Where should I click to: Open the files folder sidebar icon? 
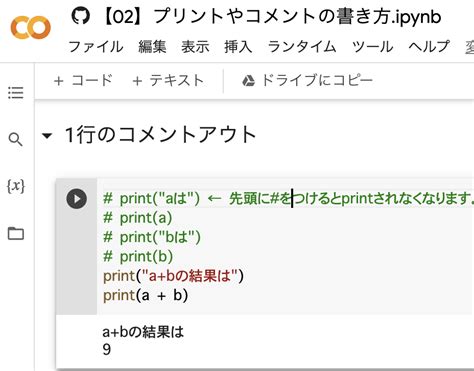click(x=16, y=233)
